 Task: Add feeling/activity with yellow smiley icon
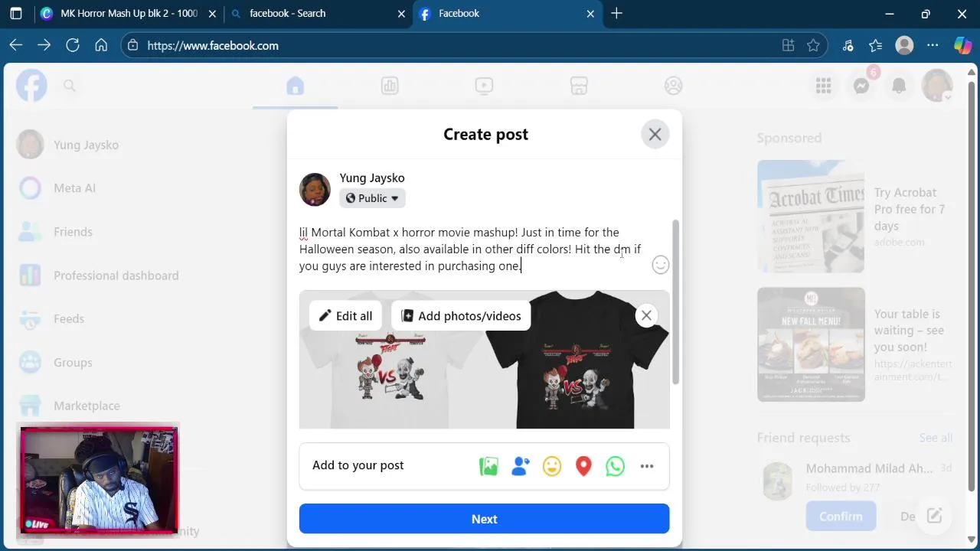click(552, 466)
